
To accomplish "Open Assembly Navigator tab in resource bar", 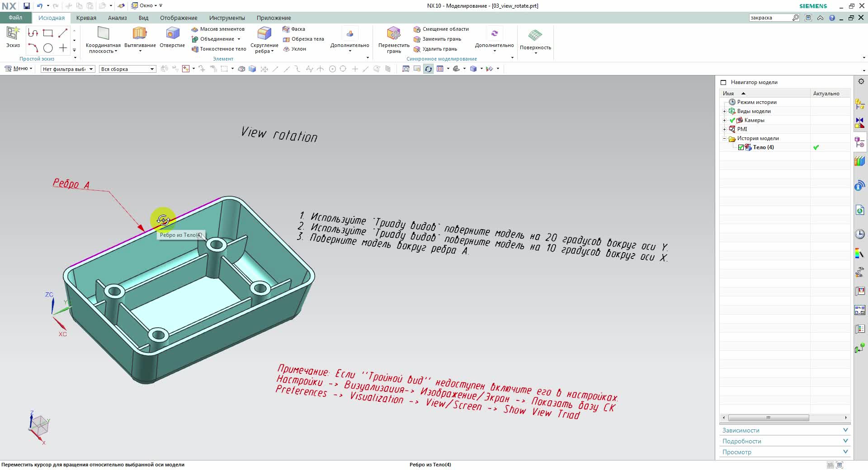I will (x=860, y=104).
